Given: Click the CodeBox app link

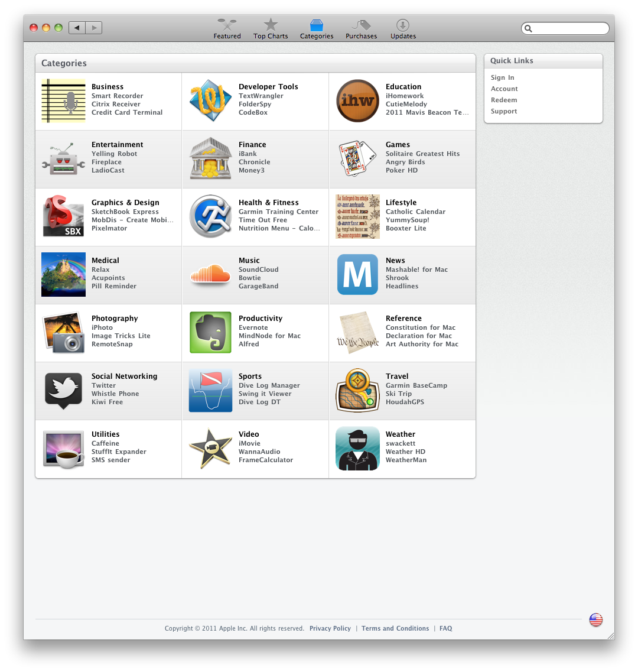Looking at the screenshot, I should [x=253, y=112].
